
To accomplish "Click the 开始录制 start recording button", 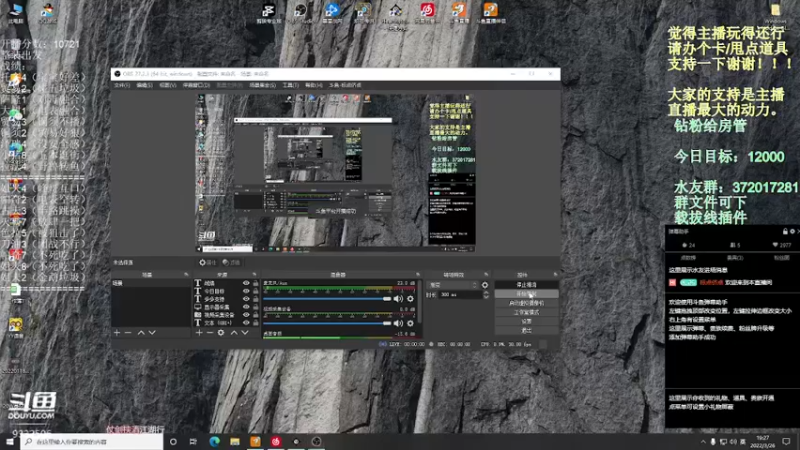I will click(526, 294).
